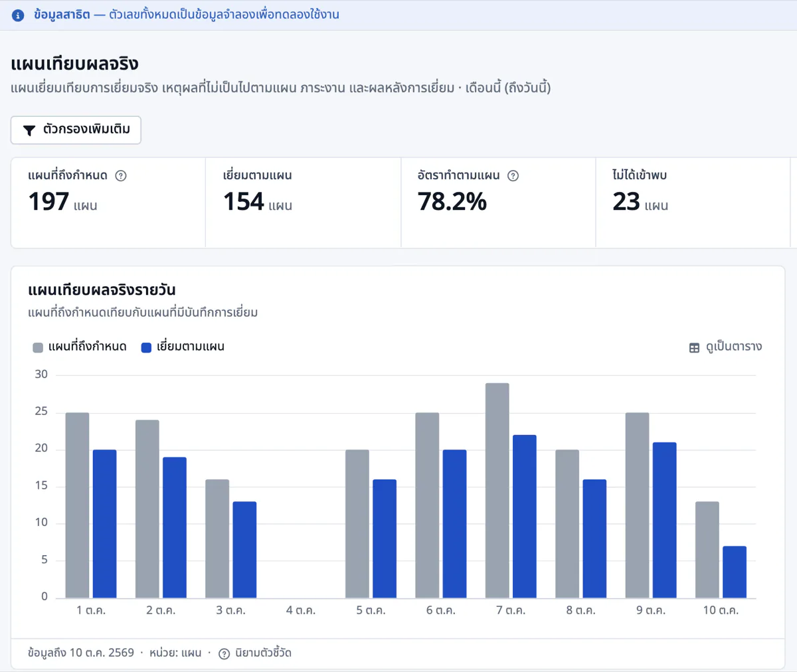This screenshot has width=797, height=672.
Task: Click the question icon beside นิยามตัวชี้วัด
Action: [224, 653]
